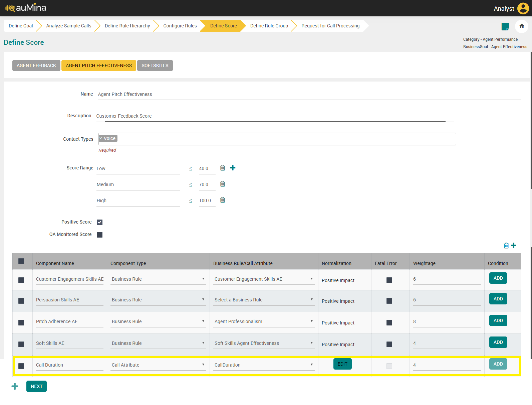Viewport: 532px width, 405px height.
Task: Delete the Medium score range row
Action: (x=223, y=184)
